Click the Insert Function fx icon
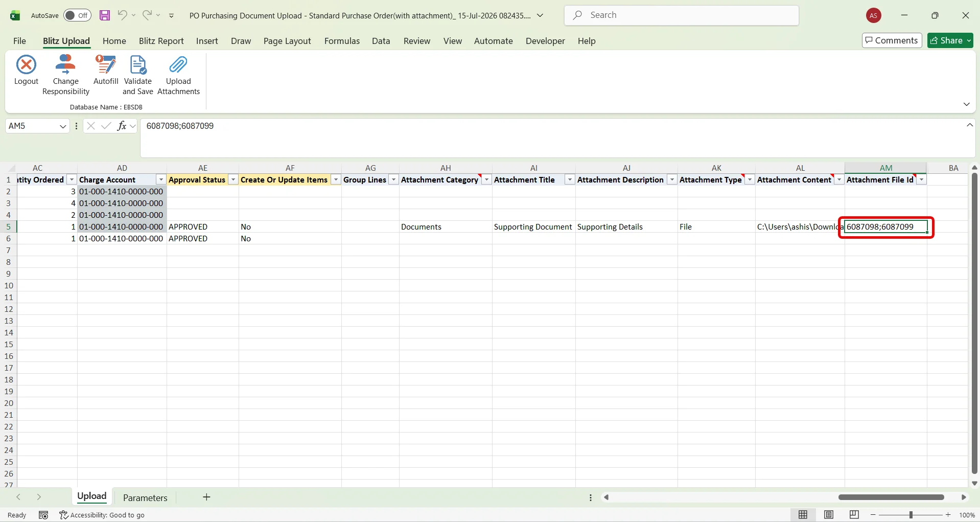Screen dimensions: 980x522 click(x=122, y=126)
